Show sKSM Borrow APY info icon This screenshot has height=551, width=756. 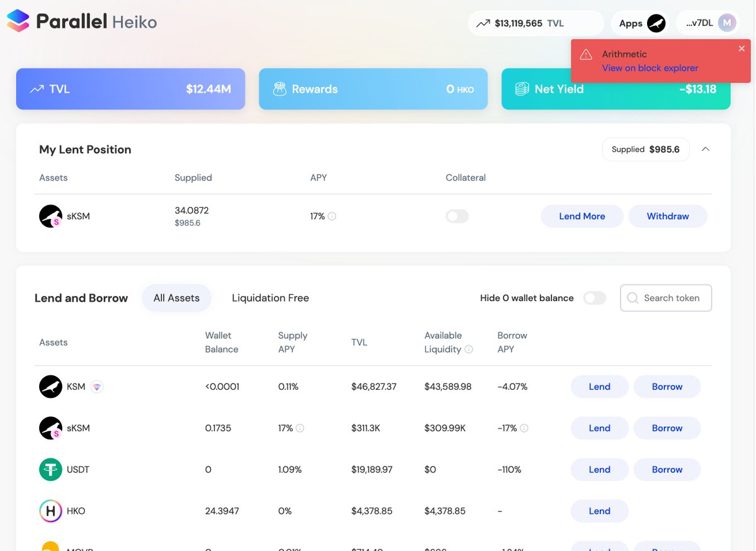click(x=524, y=428)
